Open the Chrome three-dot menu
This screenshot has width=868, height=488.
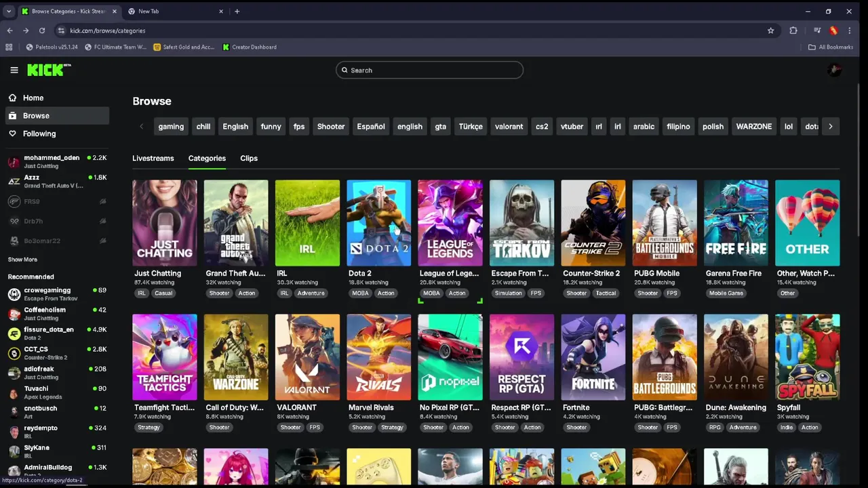849,30
